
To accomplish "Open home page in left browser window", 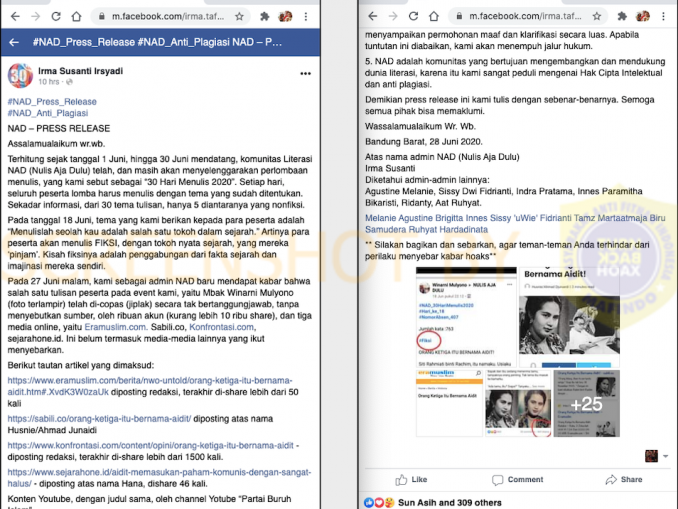I will [76, 16].
